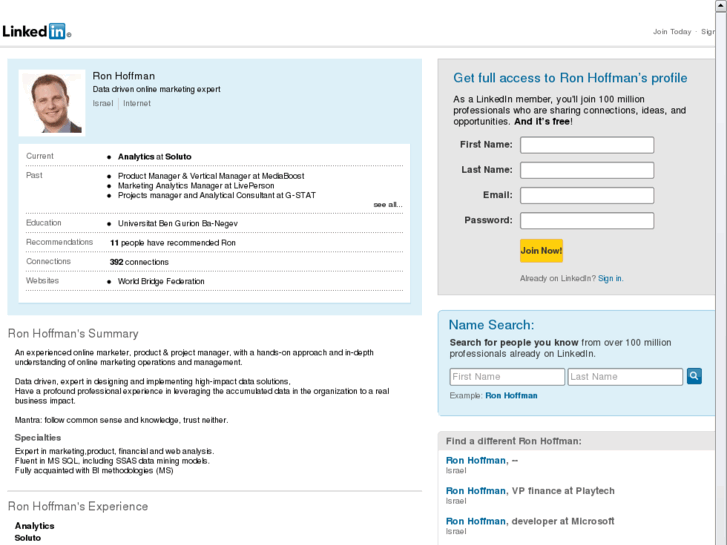The width and height of the screenshot is (727, 545).
Task: Click Get full access profile heading
Action: pyautogui.click(x=570, y=77)
